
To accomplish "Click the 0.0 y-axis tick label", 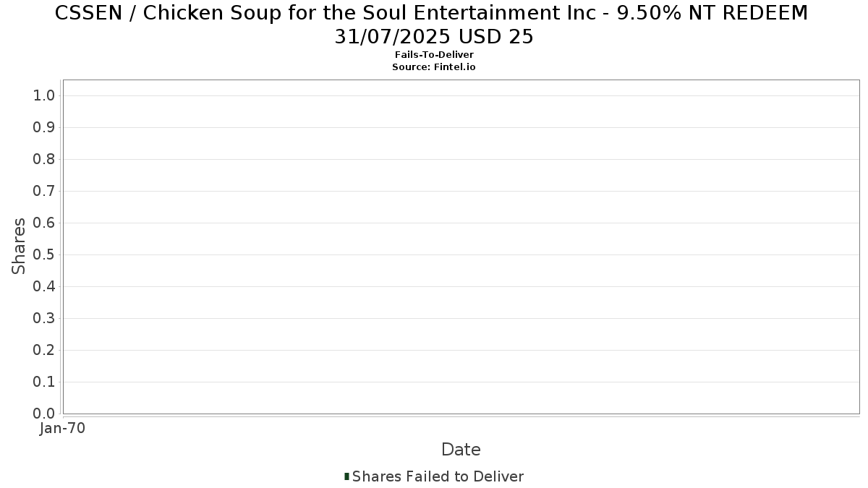I will coord(45,414).
